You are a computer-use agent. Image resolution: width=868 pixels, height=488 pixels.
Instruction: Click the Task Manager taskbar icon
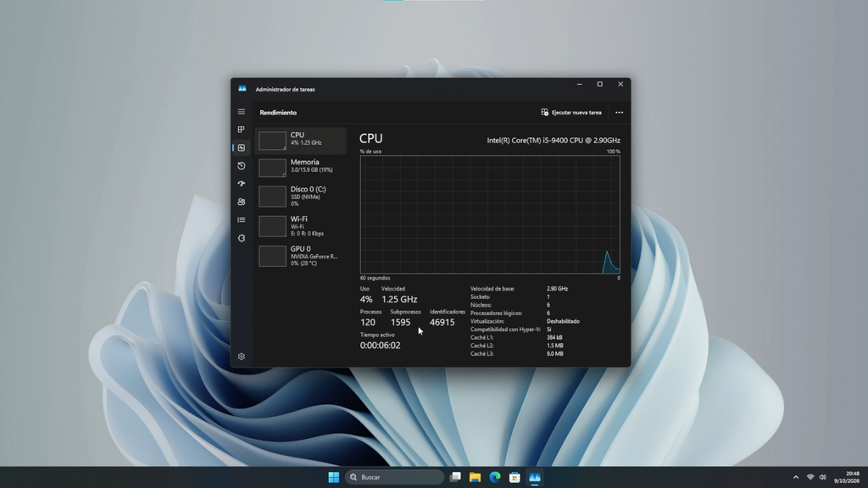[x=535, y=477]
